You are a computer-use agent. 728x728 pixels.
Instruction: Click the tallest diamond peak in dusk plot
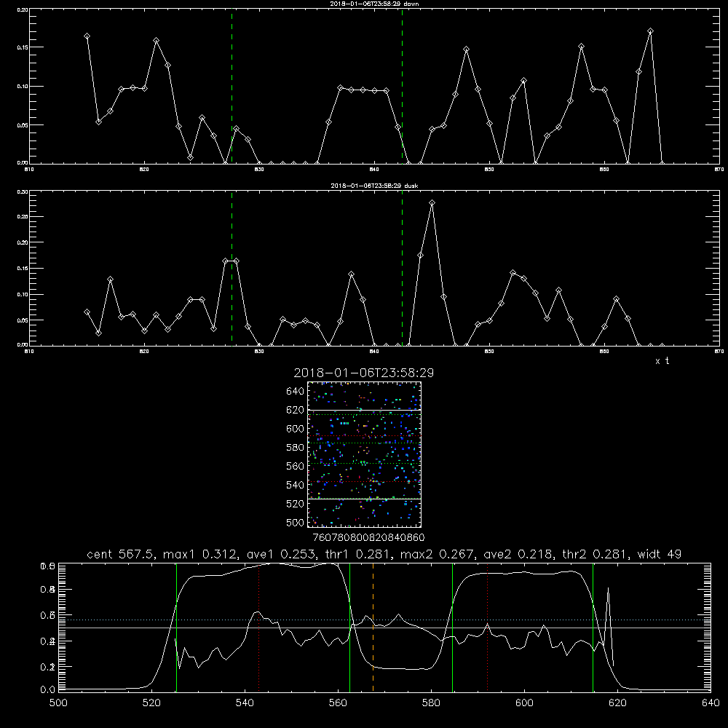tap(432, 203)
